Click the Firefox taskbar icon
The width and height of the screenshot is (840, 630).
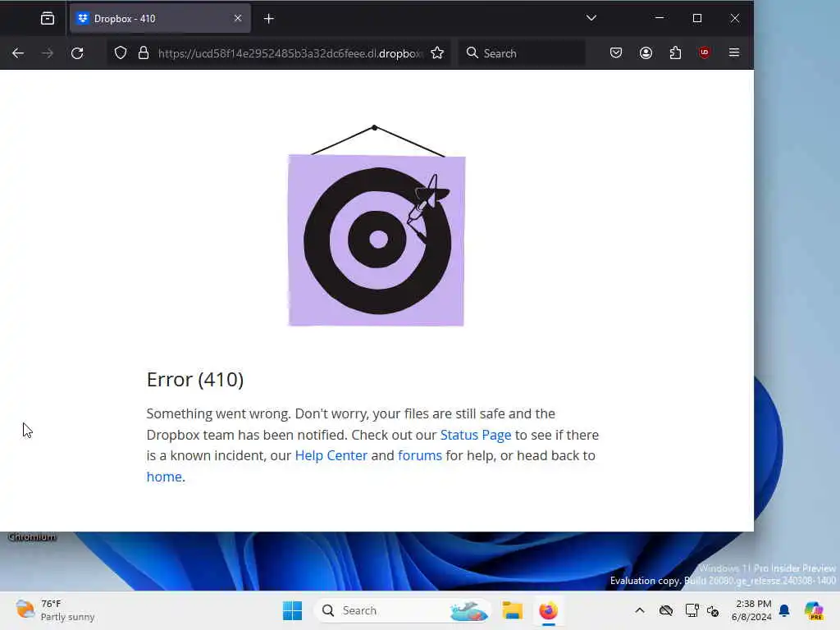click(549, 610)
